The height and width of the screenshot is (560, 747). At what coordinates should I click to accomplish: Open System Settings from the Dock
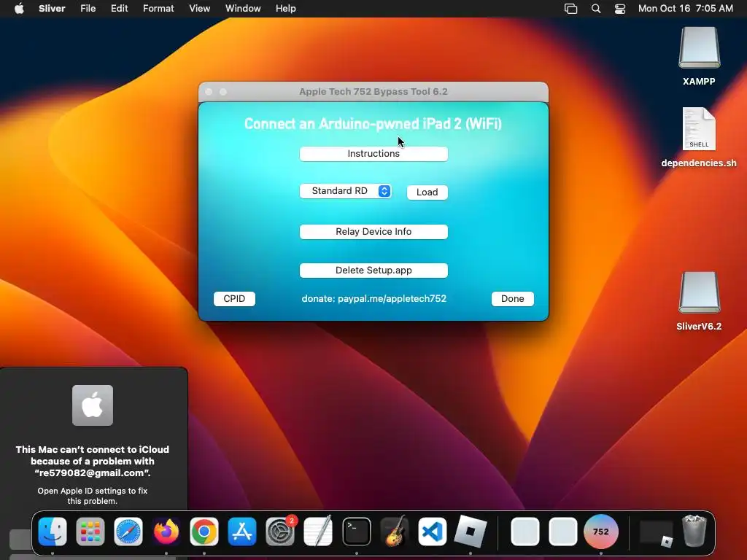(x=280, y=532)
